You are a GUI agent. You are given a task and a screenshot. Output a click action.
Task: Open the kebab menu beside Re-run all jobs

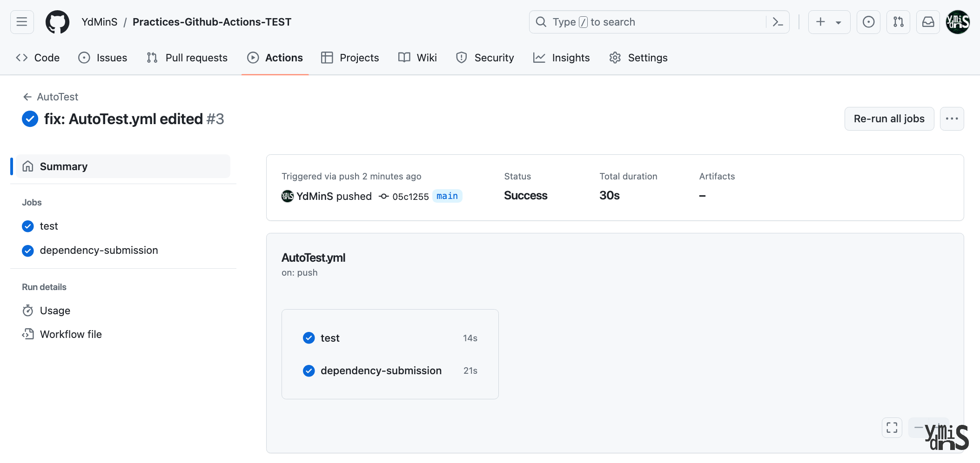pyautogui.click(x=952, y=119)
